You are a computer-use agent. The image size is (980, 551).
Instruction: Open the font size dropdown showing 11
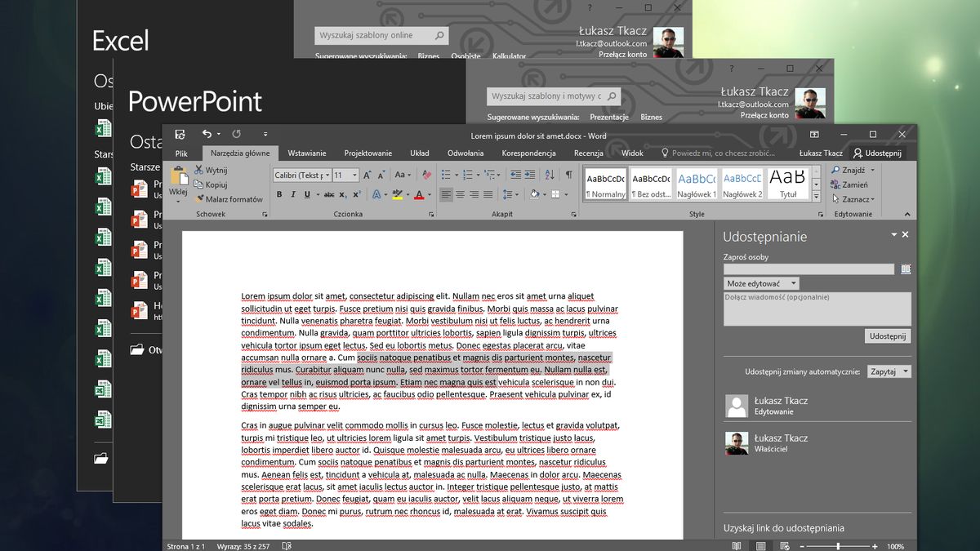[345, 175]
